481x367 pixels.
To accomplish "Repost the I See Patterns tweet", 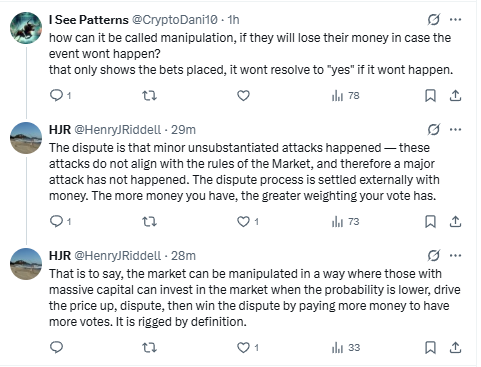I will pyautogui.click(x=149, y=96).
